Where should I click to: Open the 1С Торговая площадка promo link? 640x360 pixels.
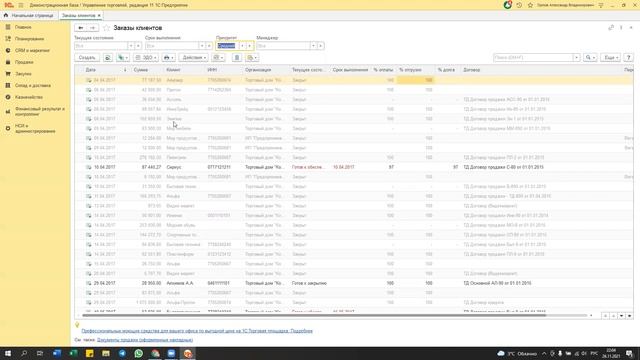click(x=197, y=331)
